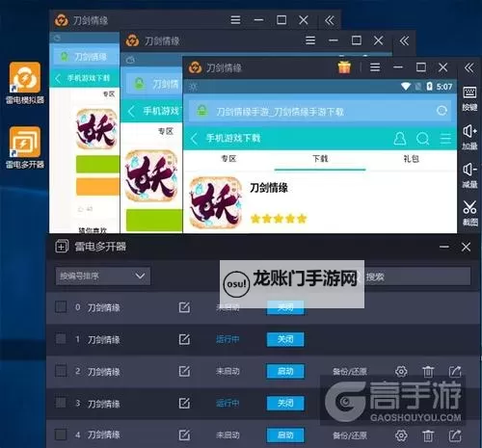Click the 搜索 search field in 雷电多开器
This screenshot has height=448, width=482.
[417, 277]
